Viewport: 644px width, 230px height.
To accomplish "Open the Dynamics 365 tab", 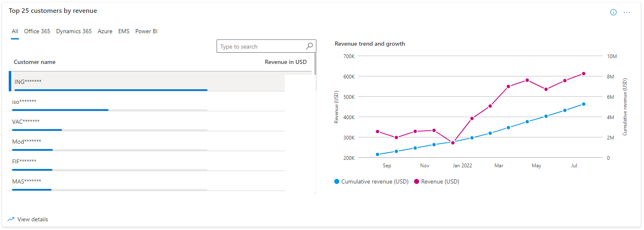I will tap(74, 31).
